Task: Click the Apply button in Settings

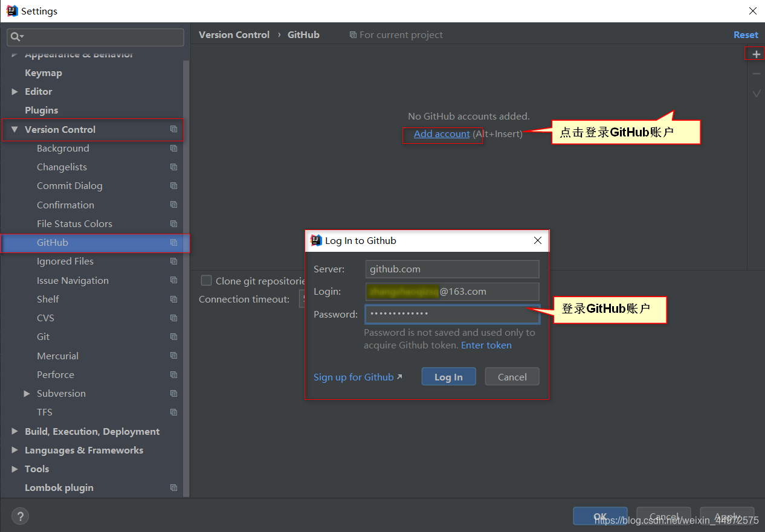Action: tap(727, 516)
